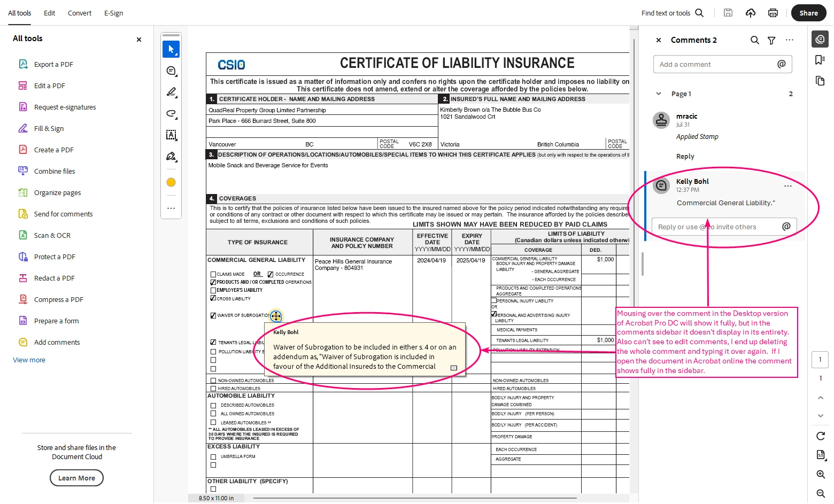The image size is (834, 504).
Task: Upload file to cloud icon
Action: 751,13
